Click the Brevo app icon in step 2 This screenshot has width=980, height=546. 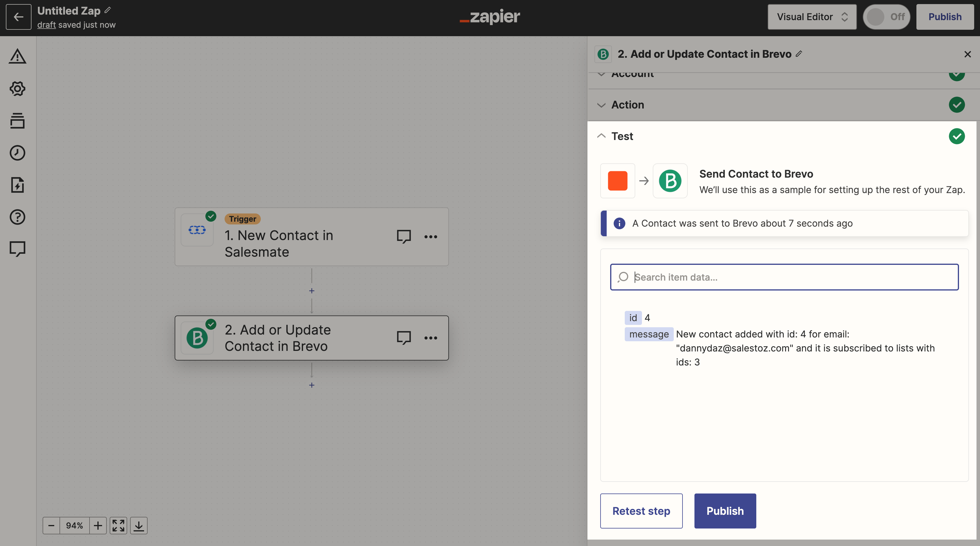pyautogui.click(x=197, y=338)
